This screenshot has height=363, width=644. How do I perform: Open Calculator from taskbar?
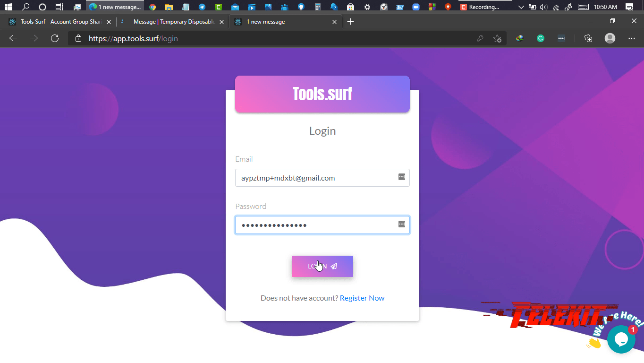[318, 7]
